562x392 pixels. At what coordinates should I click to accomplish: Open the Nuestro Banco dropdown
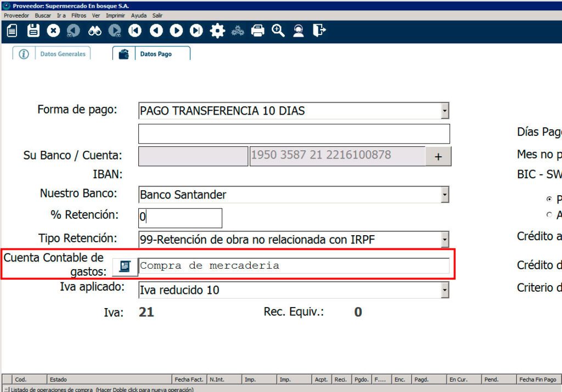[x=445, y=195]
